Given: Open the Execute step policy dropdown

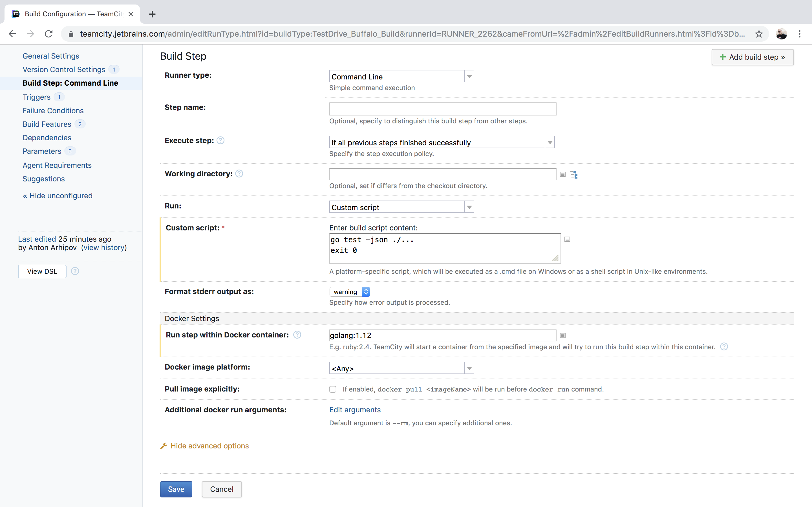Looking at the screenshot, I should pos(550,142).
